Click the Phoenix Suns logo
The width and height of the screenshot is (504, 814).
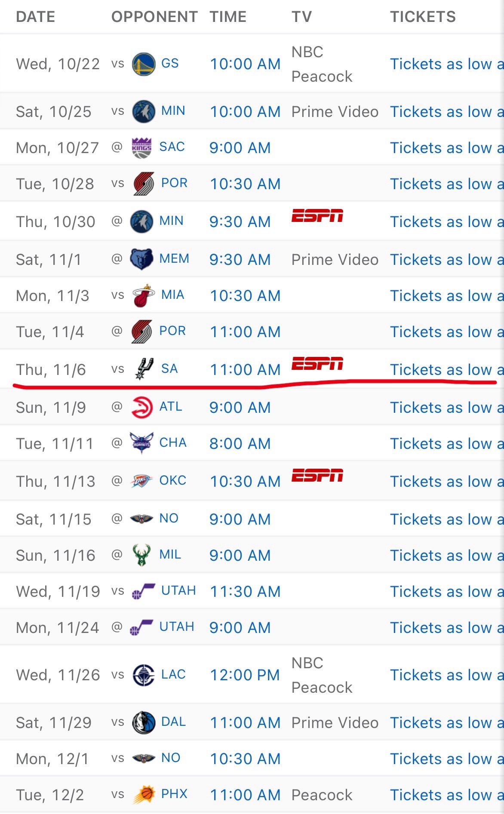click(144, 794)
